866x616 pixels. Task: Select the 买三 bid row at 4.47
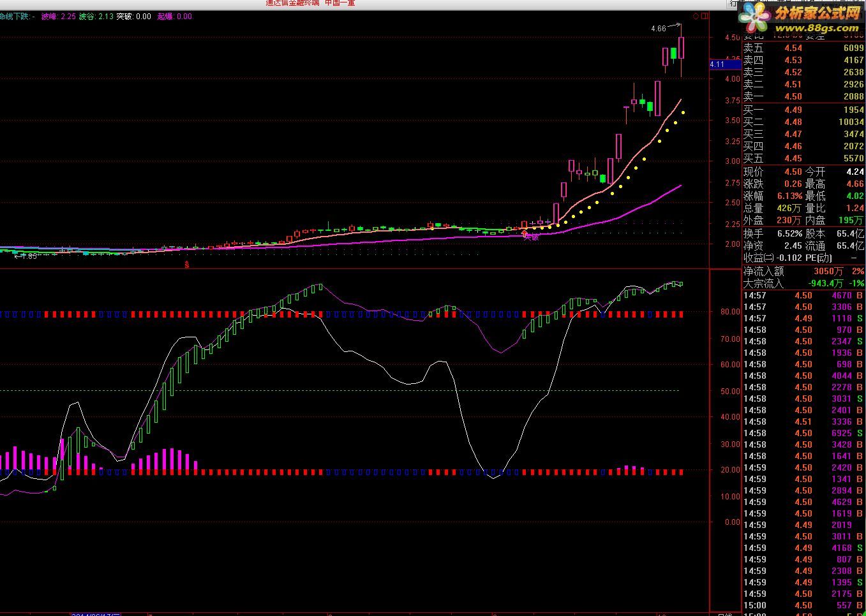pos(803,134)
